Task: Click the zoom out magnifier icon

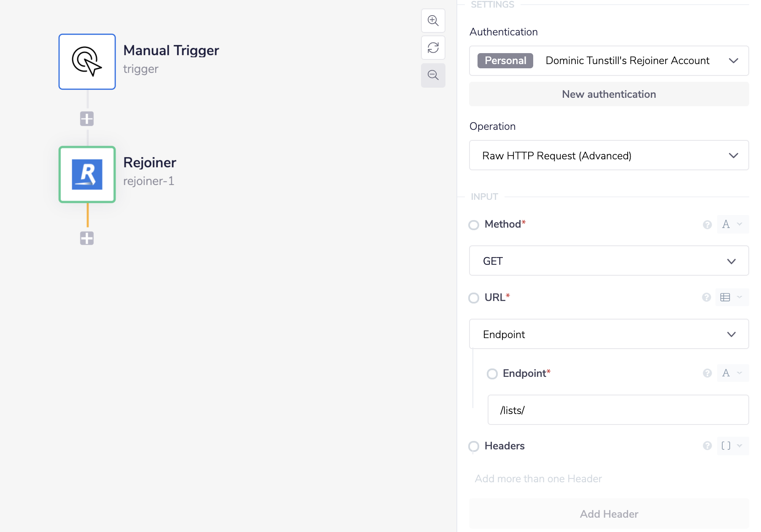Action: pos(433,75)
